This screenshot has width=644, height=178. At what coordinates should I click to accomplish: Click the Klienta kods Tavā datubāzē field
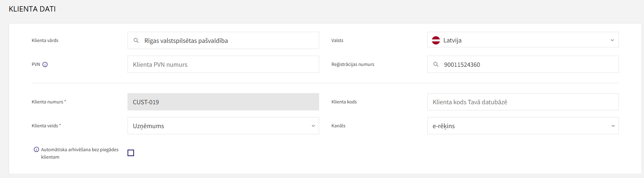[x=523, y=102]
